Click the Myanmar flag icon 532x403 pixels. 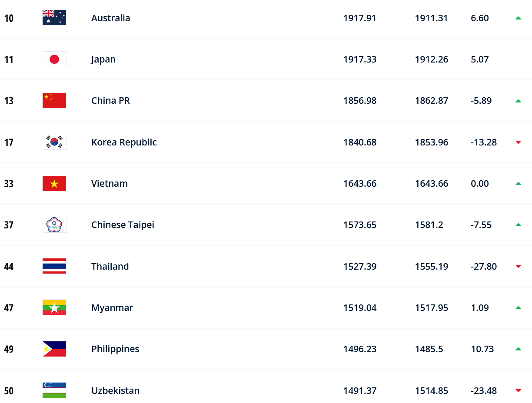pos(54,307)
